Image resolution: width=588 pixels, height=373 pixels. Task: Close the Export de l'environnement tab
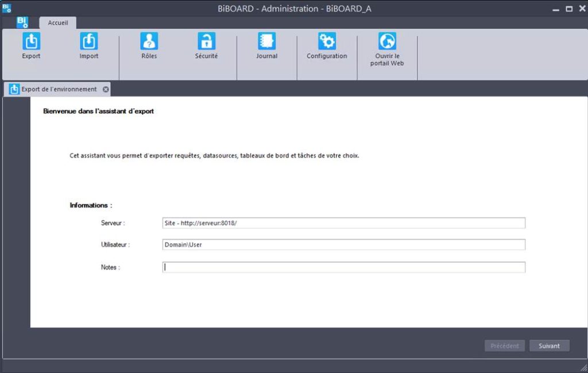tap(106, 89)
